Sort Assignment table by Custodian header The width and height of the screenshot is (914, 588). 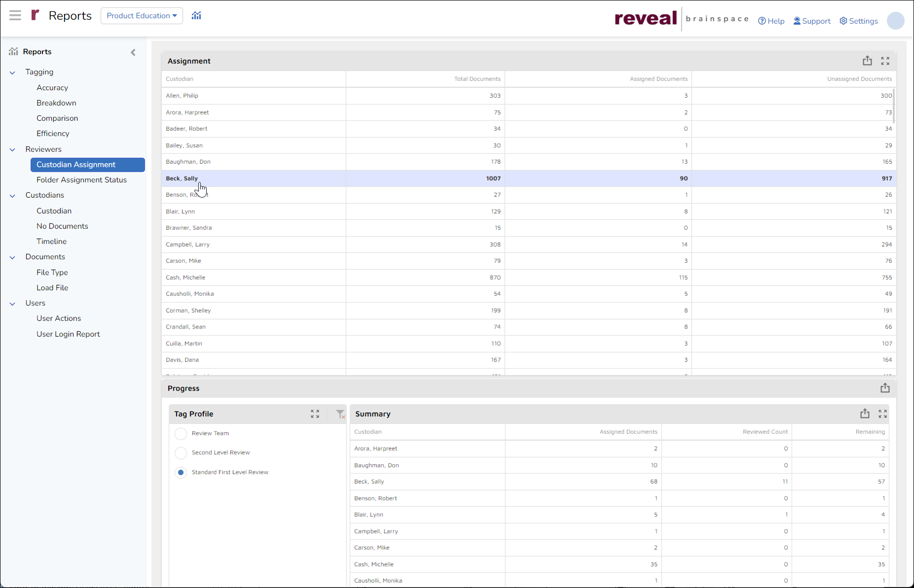180,79
